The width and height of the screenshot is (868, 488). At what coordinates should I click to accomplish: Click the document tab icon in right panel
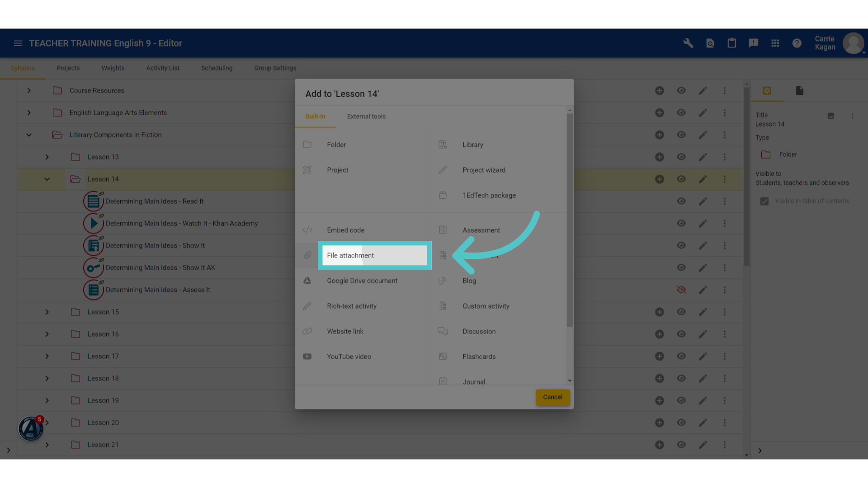pos(800,91)
